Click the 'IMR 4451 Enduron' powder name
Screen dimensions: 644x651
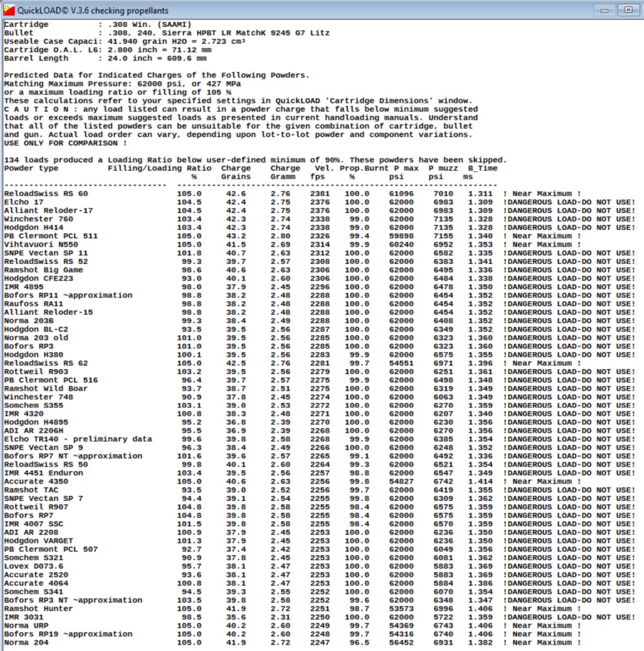tap(44, 473)
